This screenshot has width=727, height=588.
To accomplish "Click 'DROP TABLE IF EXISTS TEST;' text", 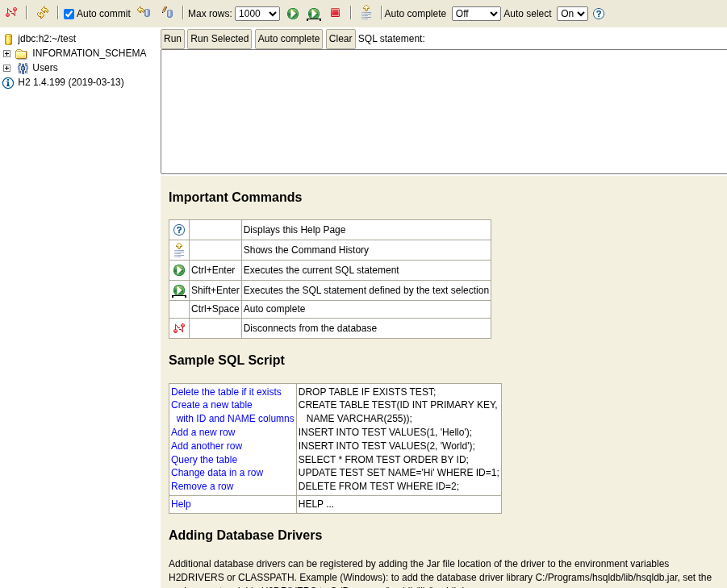I will (367, 392).
